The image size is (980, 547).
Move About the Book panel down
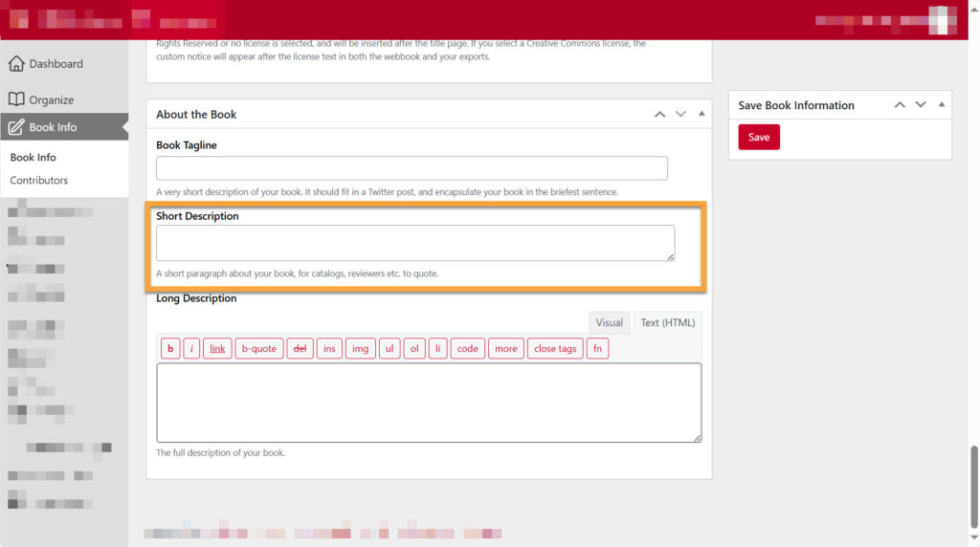coord(680,115)
